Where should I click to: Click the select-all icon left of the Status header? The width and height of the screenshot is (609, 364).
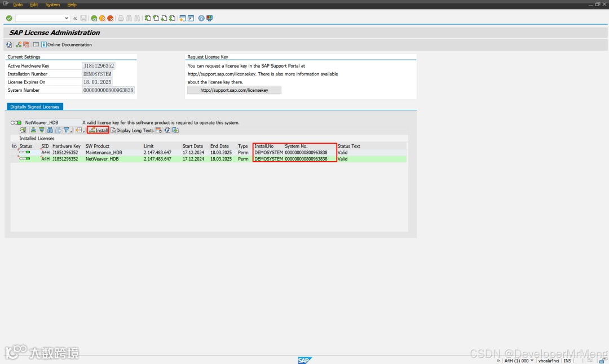[14, 146]
